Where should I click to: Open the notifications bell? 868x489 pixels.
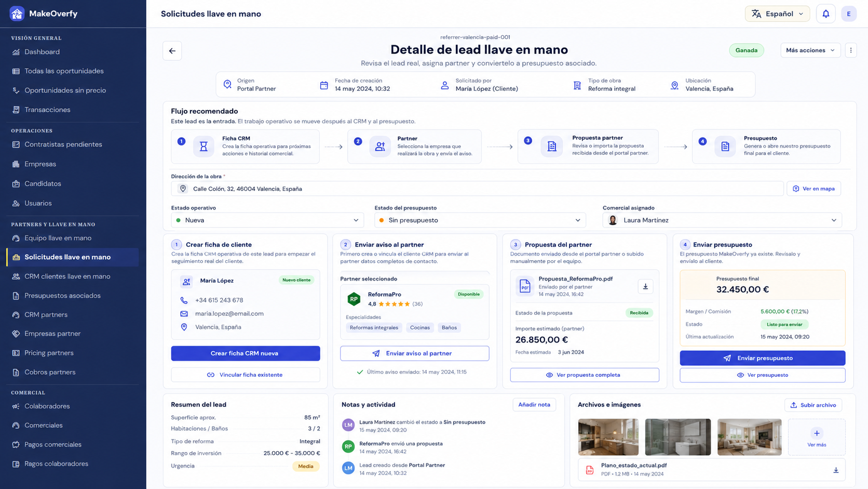pos(825,14)
